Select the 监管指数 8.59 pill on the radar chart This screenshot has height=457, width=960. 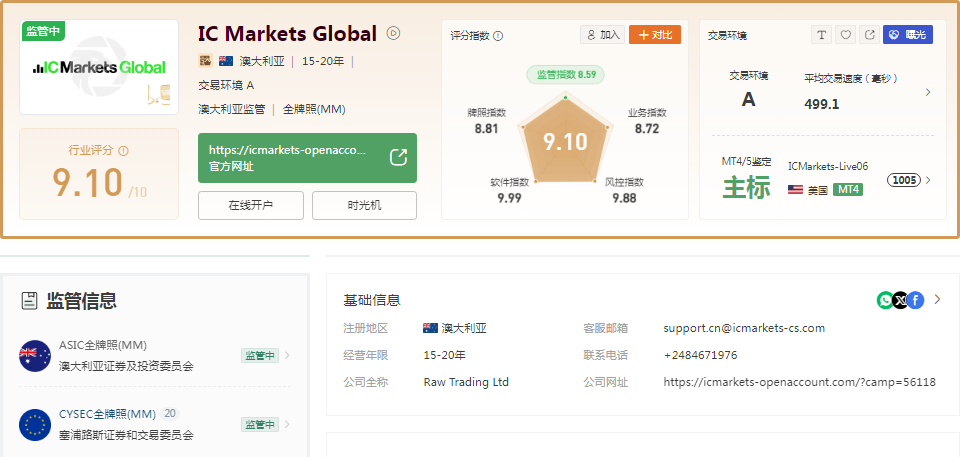click(x=566, y=75)
